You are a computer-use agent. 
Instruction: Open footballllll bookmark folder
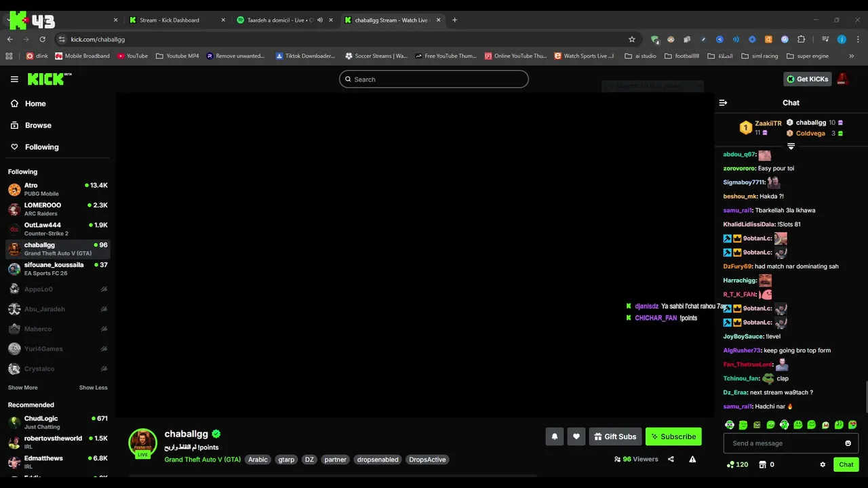[681, 56]
